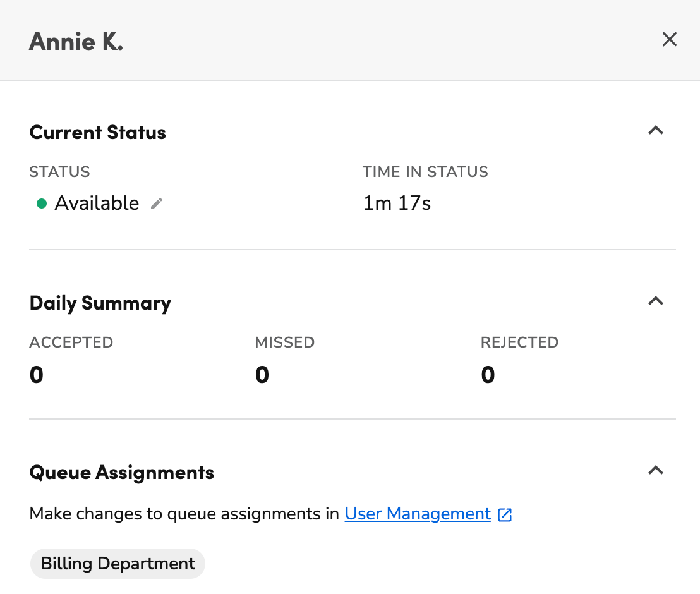The image size is (700, 594).
Task: Click the Available status text
Action: (97, 203)
